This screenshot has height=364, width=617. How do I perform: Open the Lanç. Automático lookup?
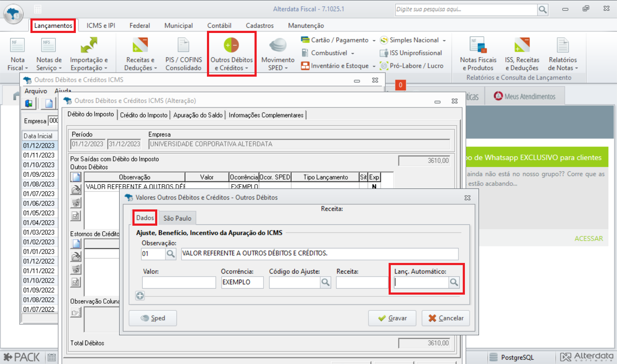click(454, 282)
